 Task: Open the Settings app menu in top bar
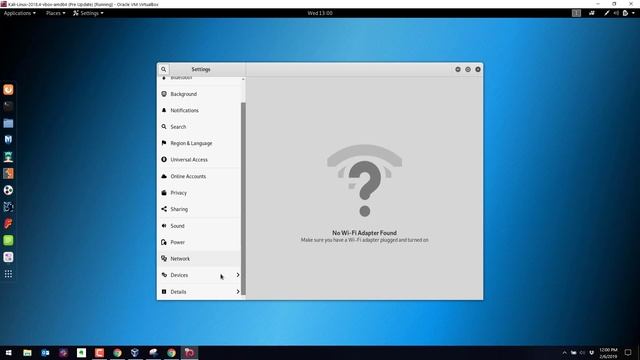click(x=88, y=13)
